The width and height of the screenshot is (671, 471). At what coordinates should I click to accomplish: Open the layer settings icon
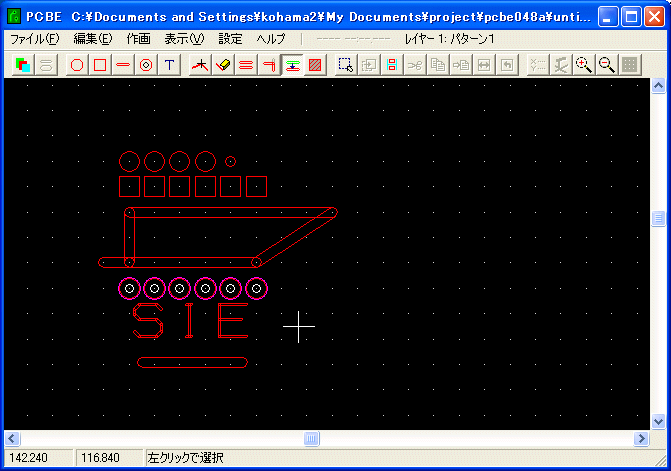[23, 65]
